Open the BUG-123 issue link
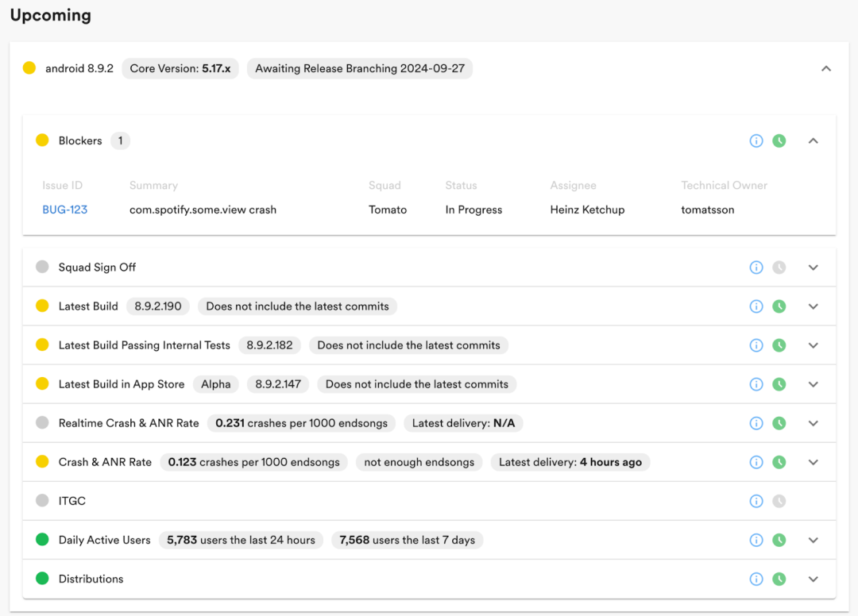858x616 pixels. pos(64,210)
